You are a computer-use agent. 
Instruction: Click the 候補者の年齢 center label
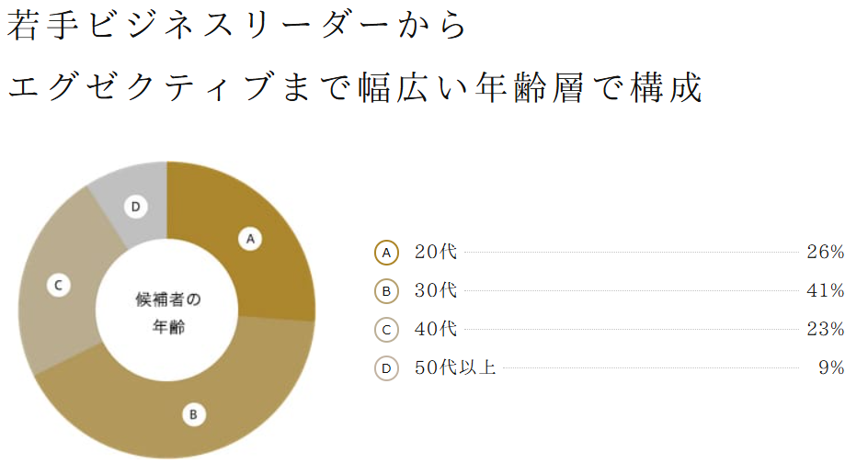pyautogui.click(x=168, y=313)
